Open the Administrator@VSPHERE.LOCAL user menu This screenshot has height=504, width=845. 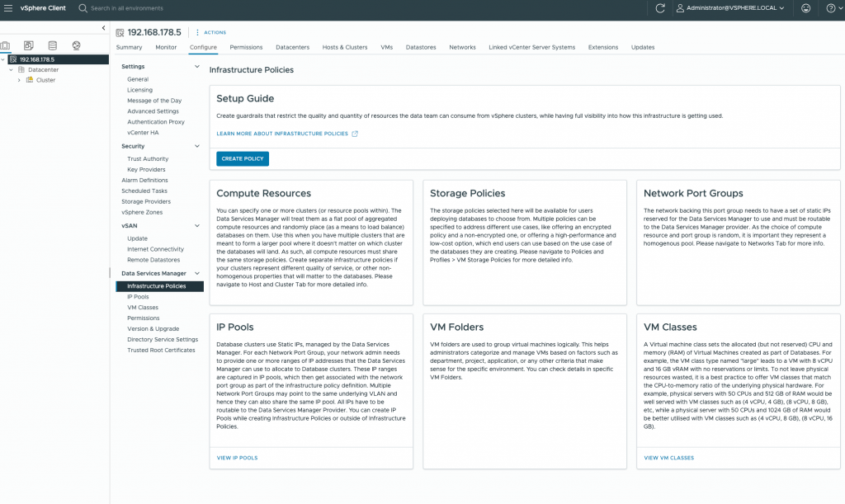(730, 8)
